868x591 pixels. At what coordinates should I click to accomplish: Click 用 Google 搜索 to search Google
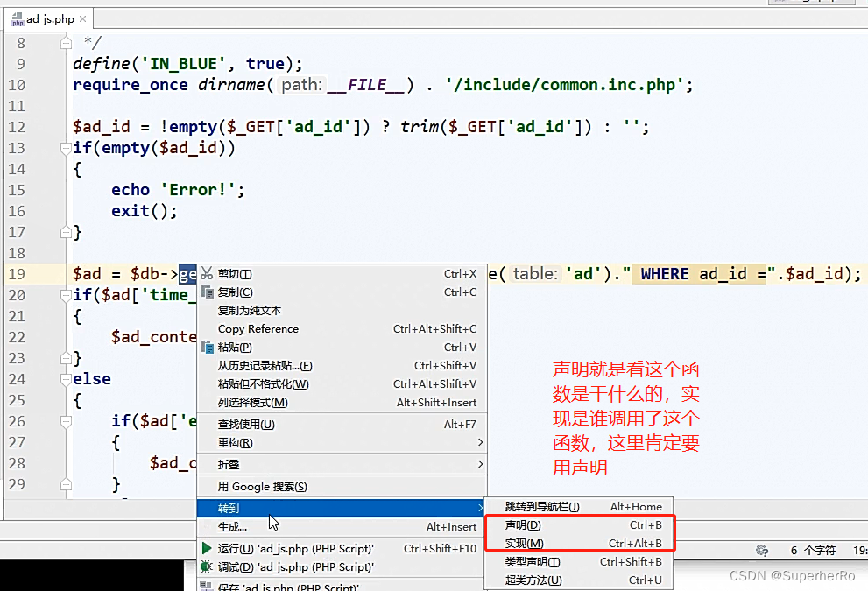pos(263,486)
